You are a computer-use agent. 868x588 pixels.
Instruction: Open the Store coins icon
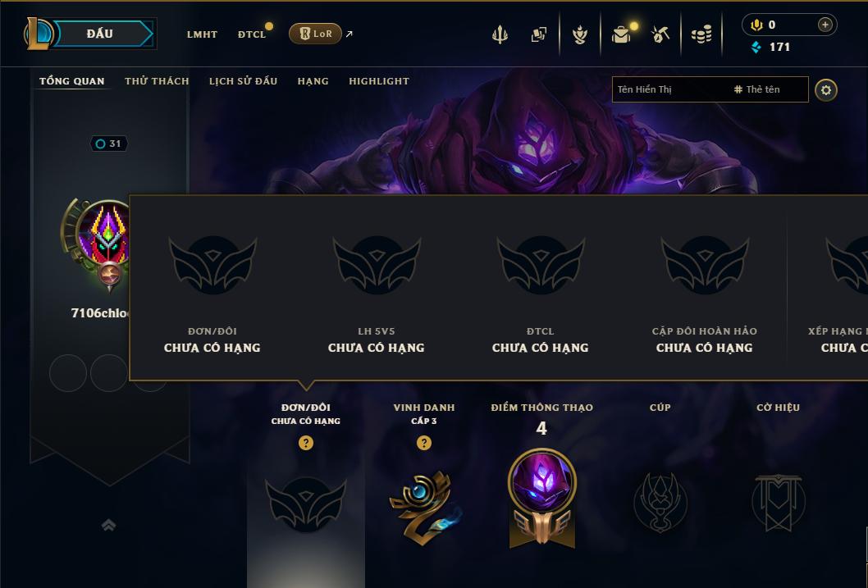coord(701,35)
